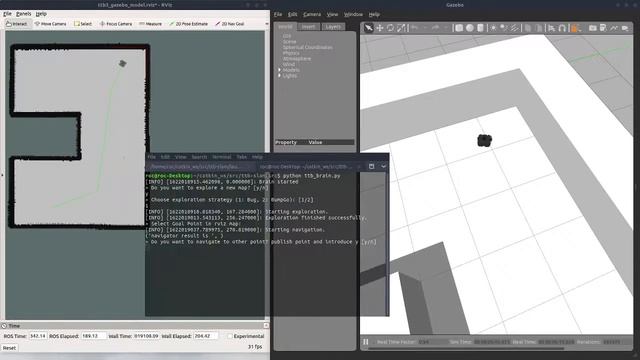Screen dimensions: 640x360
Task: Click Gazebo's redo arrow icon
Action: (435, 28)
